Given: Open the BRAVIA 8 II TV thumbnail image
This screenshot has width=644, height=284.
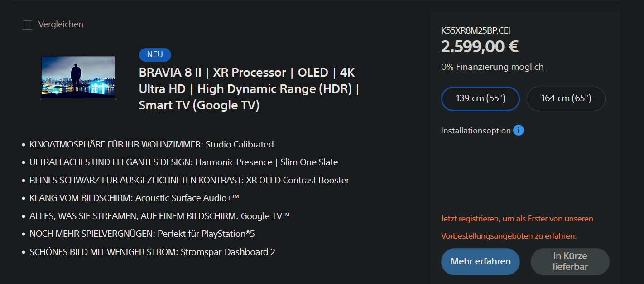Looking at the screenshot, I should [78, 78].
